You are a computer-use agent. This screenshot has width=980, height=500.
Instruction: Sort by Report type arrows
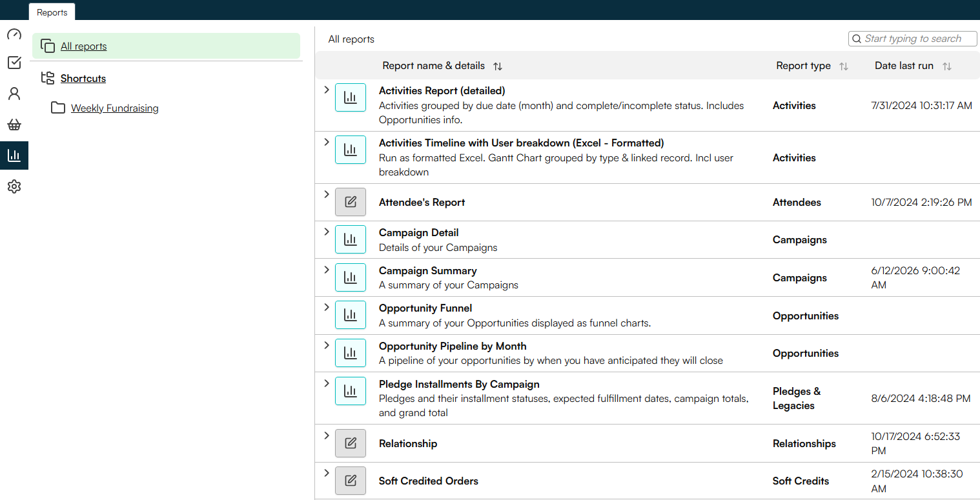844,66
